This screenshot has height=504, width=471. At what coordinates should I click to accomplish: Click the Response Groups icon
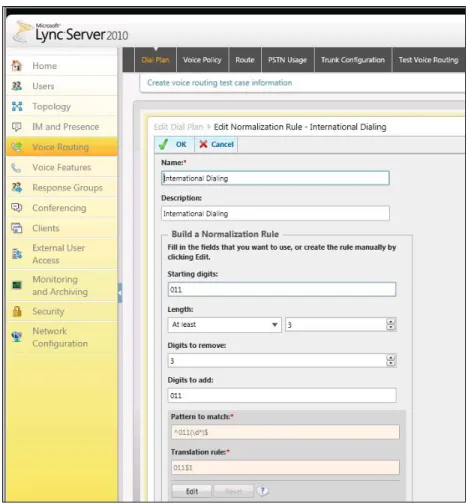(x=17, y=188)
